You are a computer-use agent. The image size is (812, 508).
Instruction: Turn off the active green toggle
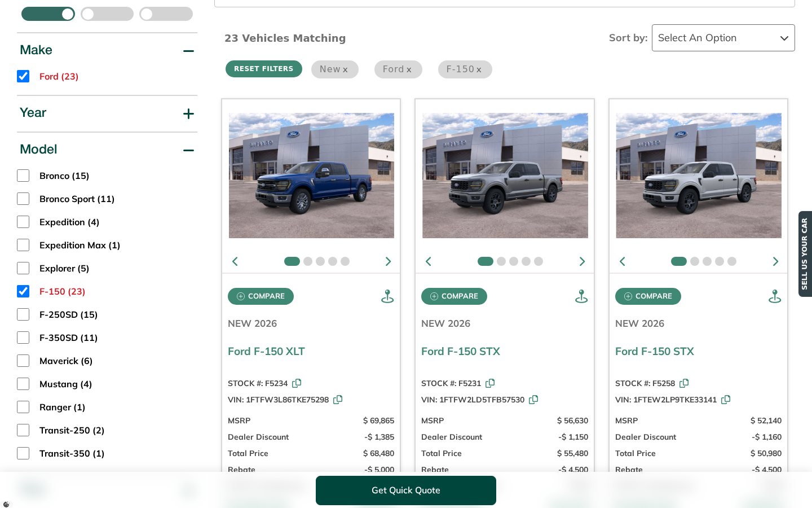[48, 14]
